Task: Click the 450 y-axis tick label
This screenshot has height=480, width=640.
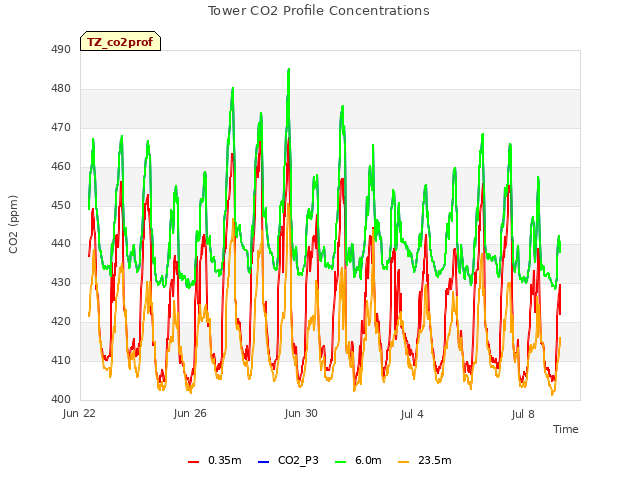Action: [x=61, y=205]
